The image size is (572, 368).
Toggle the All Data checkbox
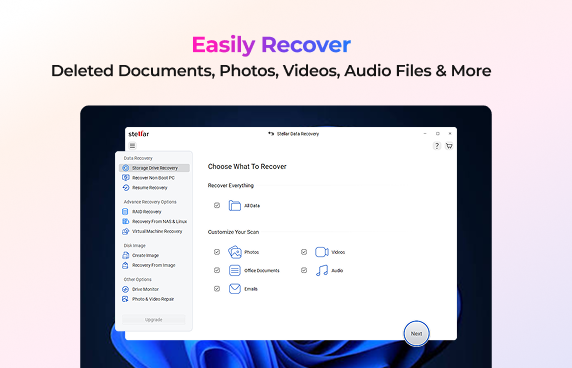click(x=217, y=205)
